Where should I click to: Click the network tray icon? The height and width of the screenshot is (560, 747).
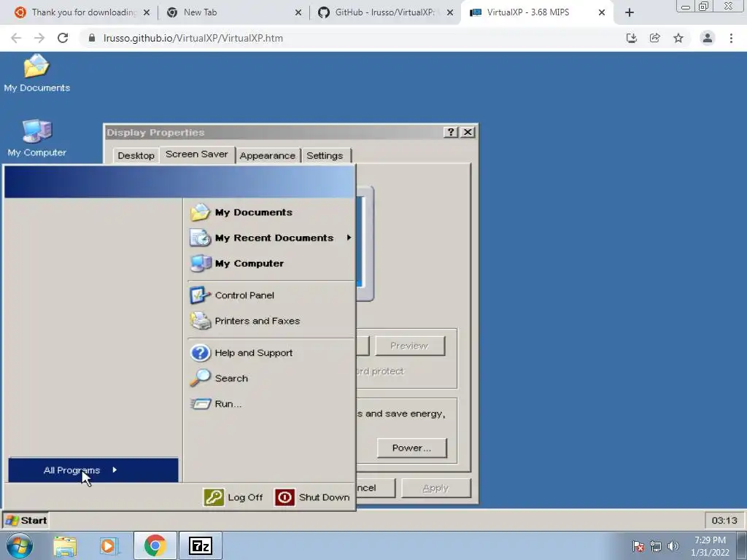[656, 546]
